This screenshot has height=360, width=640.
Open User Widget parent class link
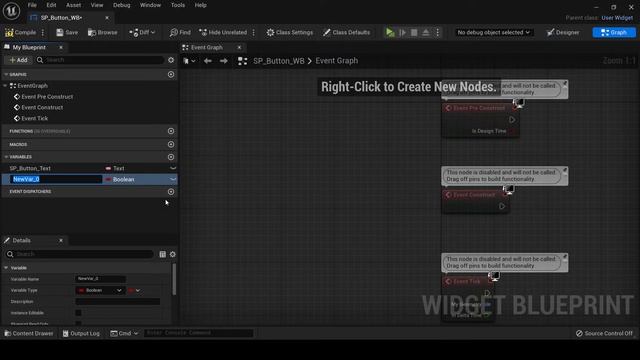click(x=617, y=18)
